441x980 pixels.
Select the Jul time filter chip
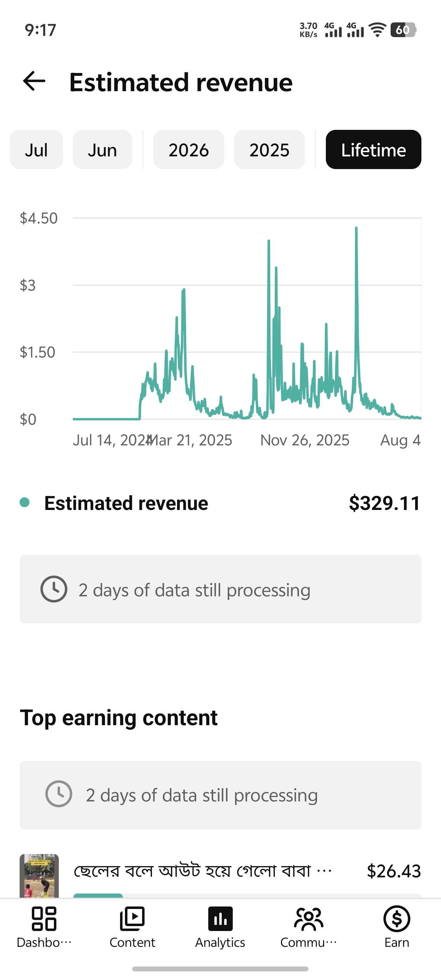(36, 149)
